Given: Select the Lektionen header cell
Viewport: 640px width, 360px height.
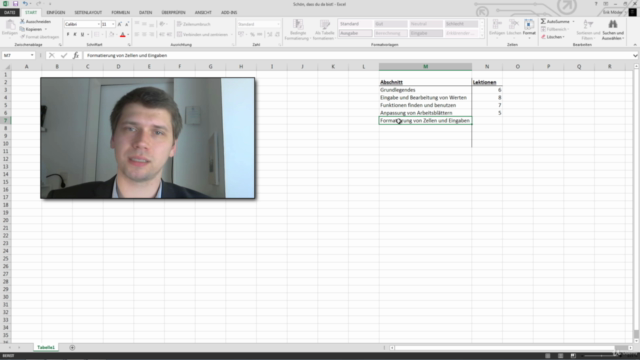Looking at the screenshot, I should coord(487,82).
